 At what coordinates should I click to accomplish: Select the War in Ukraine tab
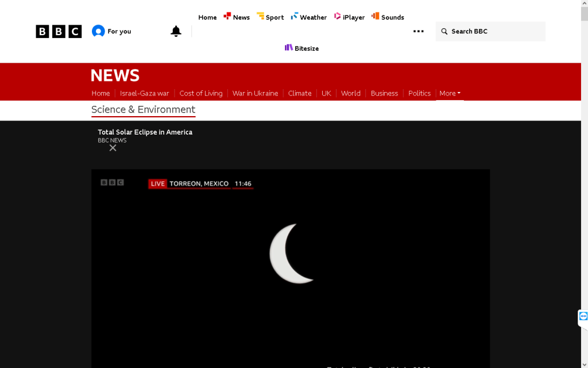coord(255,93)
